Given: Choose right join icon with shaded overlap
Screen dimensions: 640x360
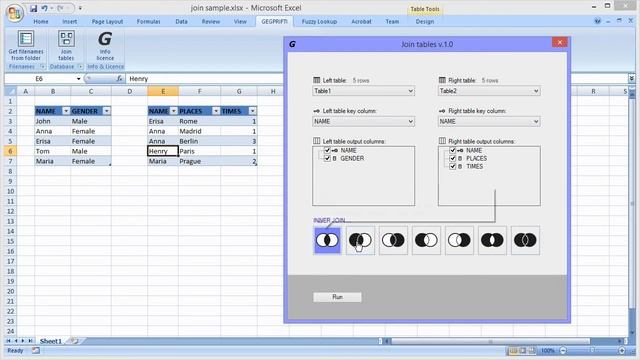Looking at the screenshot, I should 393,240.
